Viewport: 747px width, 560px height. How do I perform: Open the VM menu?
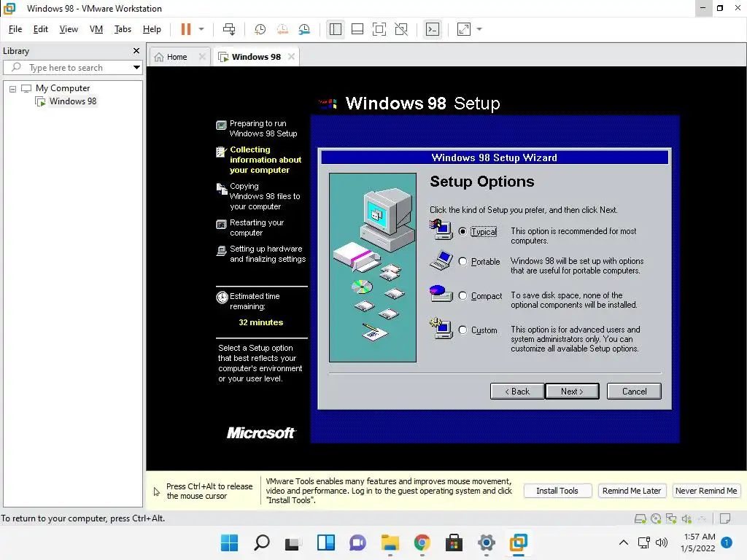coord(96,29)
